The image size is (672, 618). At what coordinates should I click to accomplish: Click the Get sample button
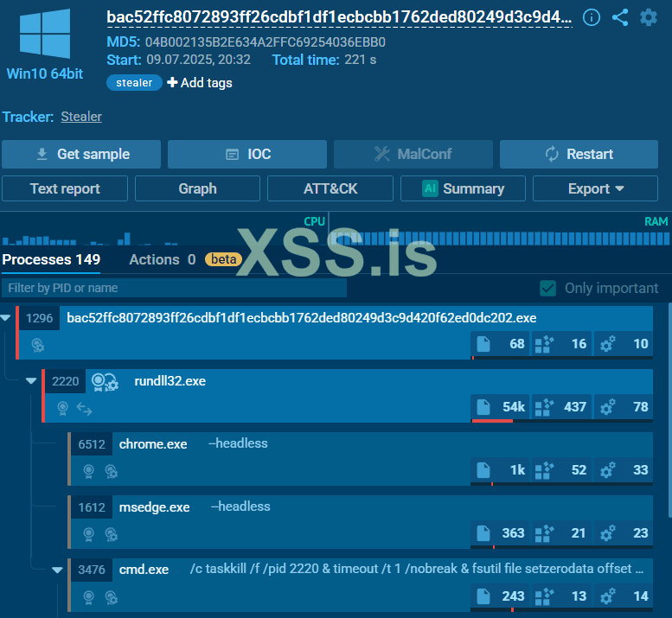point(81,154)
